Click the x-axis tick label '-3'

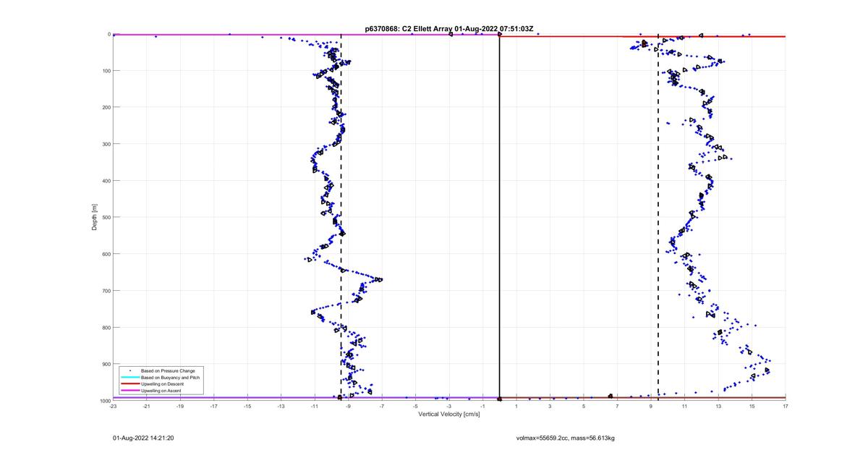[x=449, y=407]
